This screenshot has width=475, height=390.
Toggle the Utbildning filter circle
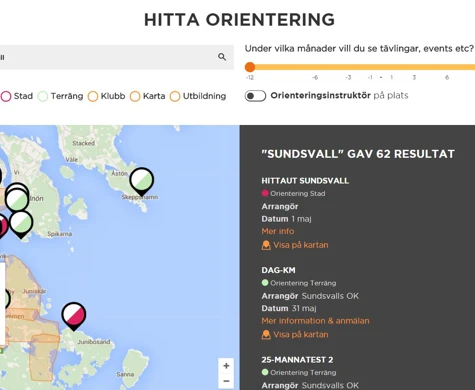(x=175, y=96)
